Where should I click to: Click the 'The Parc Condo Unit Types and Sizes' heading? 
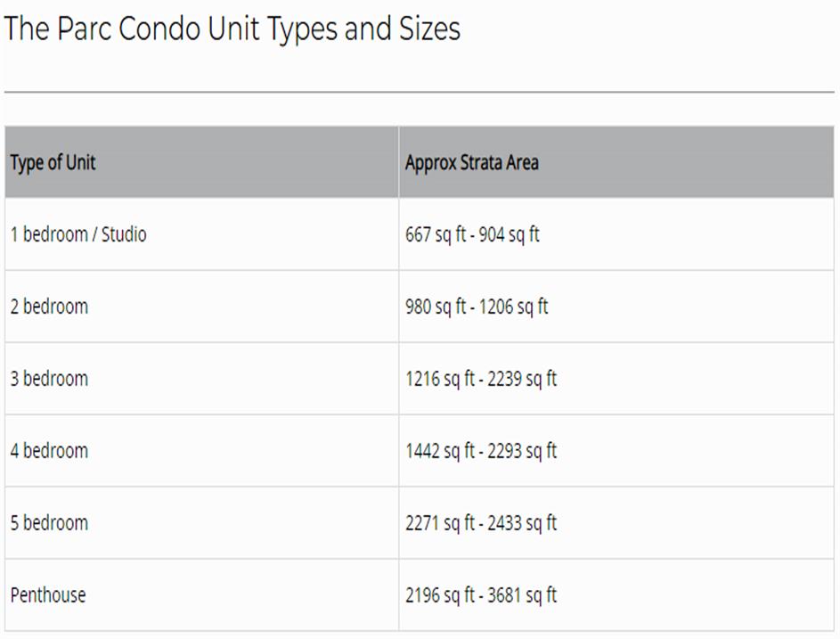[232, 29]
